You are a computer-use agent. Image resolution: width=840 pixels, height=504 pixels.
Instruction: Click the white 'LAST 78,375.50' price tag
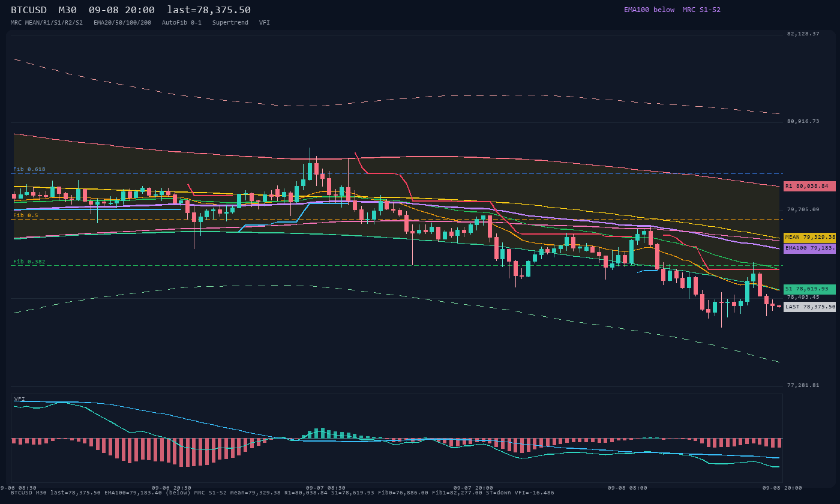click(809, 307)
